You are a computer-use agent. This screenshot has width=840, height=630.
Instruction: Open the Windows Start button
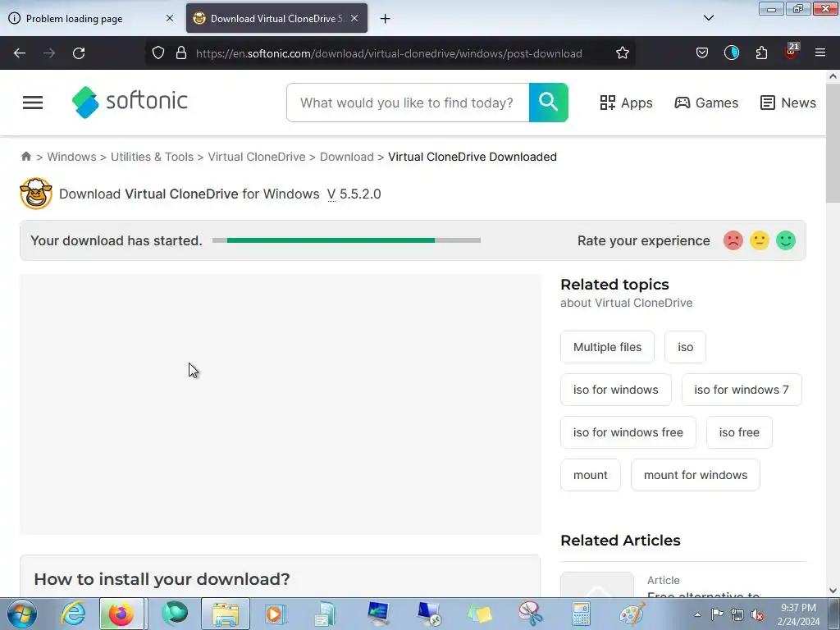click(x=22, y=614)
